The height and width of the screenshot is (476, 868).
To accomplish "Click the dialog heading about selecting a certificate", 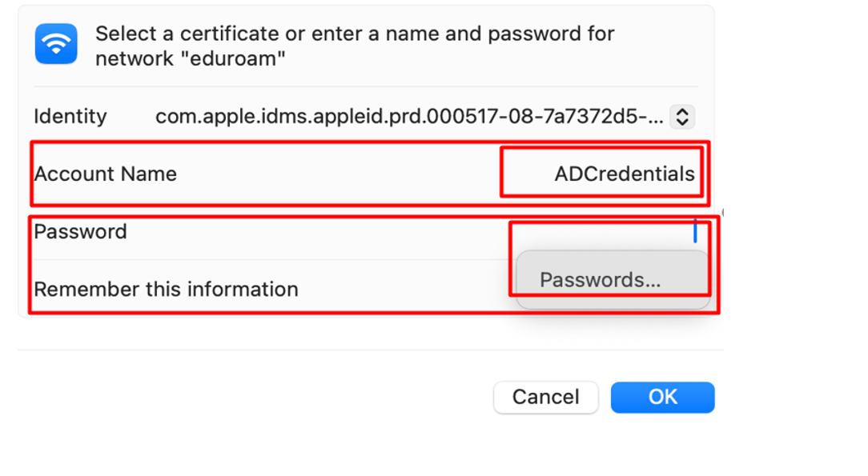I will (x=355, y=46).
